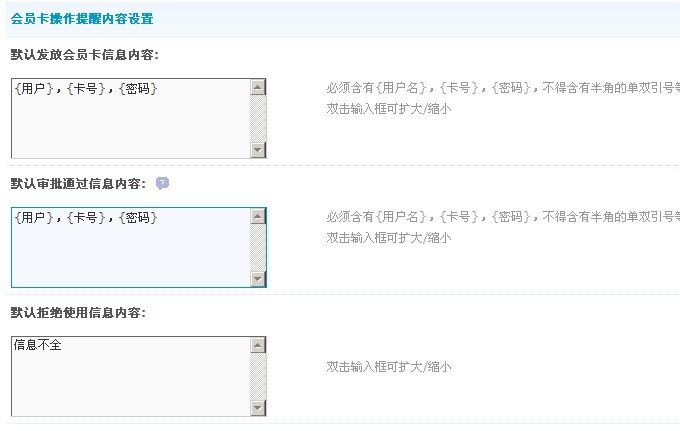Click scrollbar track of 默认发放会员卡信息内容 textarea
This screenshot has height=431, width=680.
click(258, 118)
